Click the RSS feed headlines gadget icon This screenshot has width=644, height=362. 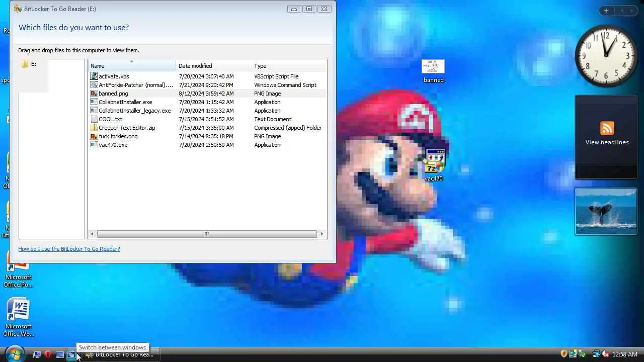(607, 128)
